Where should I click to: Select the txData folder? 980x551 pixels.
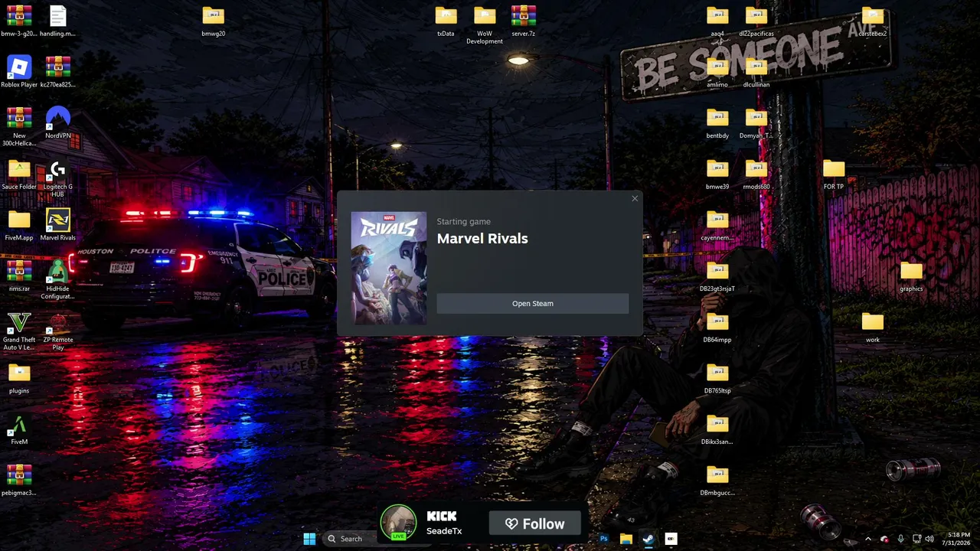tap(446, 21)
